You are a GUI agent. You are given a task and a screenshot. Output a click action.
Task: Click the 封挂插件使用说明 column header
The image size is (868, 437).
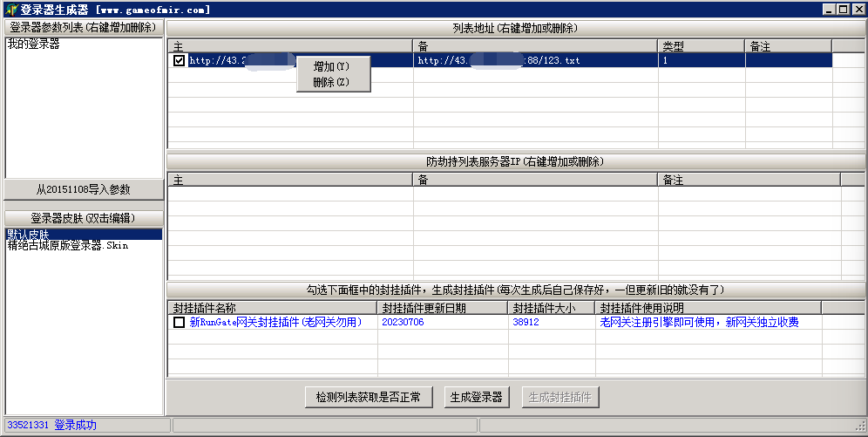pos(708,308)
